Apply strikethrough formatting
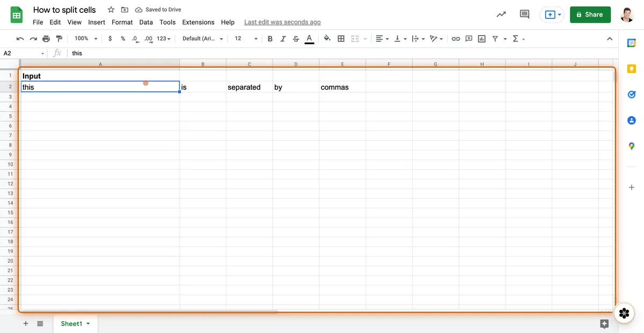Screen dimensions: 644x333 pyautogui.click(x=296, y=38)
